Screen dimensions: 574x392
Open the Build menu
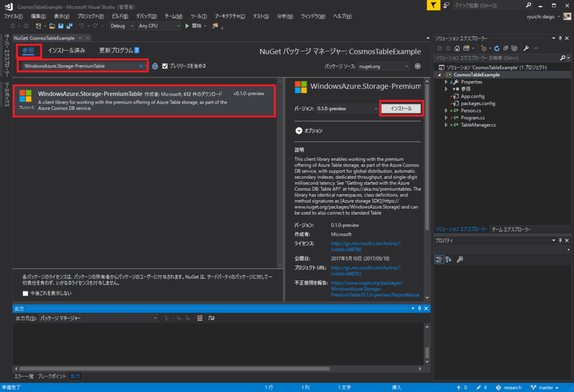click(120, 16)
